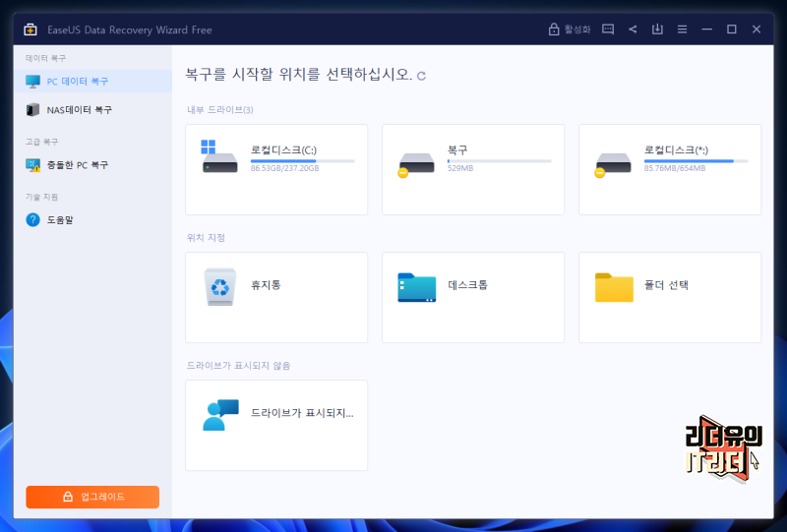
Task: Open the 드라이브가 표시되지... card
Action: click(x=276, y=426)
